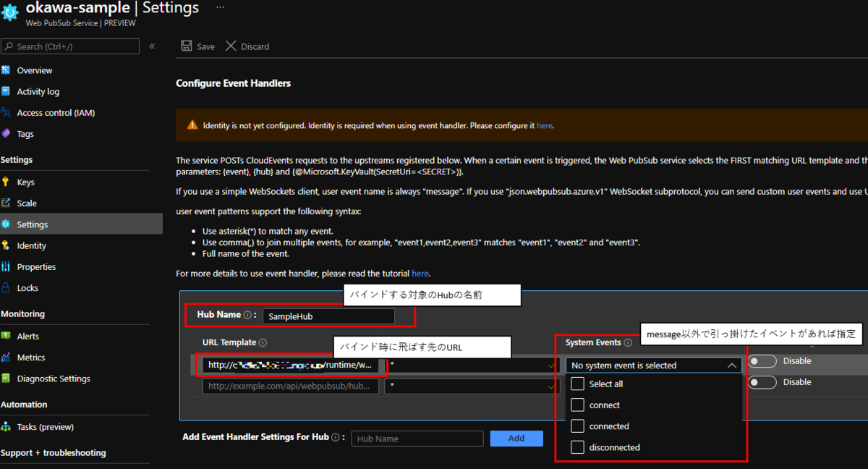This screenshot has height=469, width=868.
Task: Click info icon beside Add Event Handler Settings
Action: coord(335,437)
